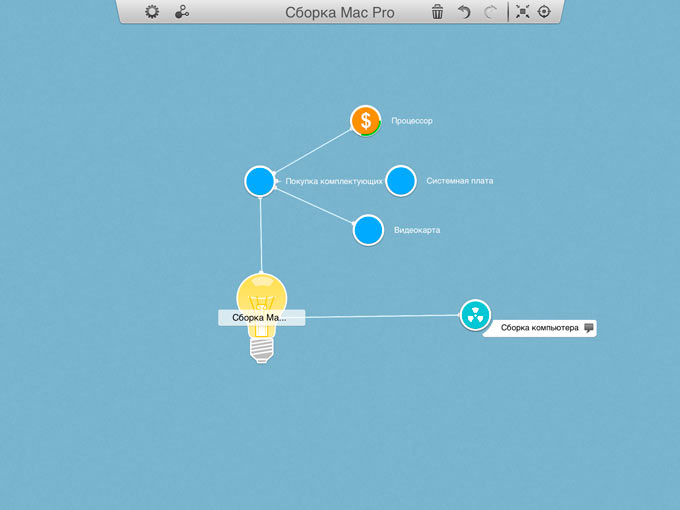Click the Системная плата label
This screenshot has height=510, width=680.
pos(460,181)
